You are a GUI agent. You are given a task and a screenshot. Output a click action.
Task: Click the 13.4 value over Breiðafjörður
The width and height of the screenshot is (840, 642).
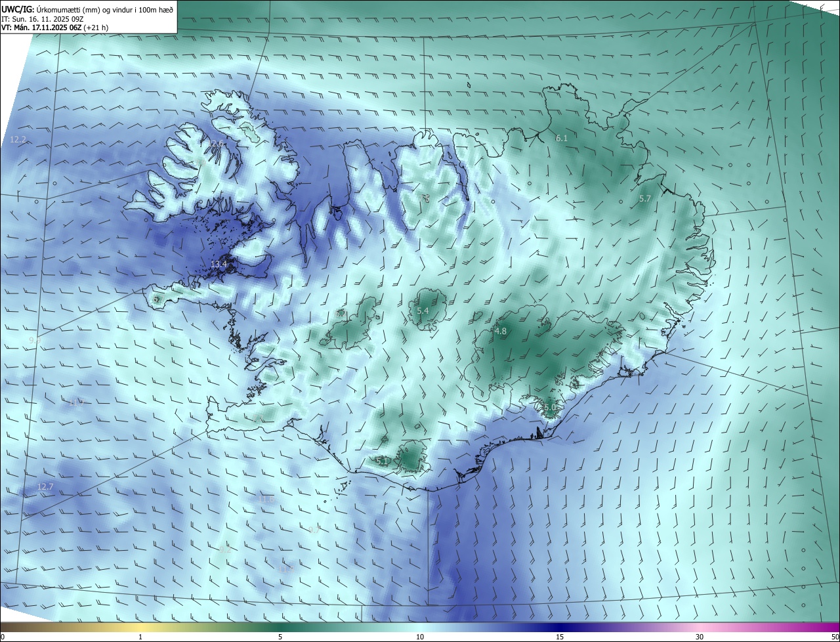pyautogui.click(x=219, y=265)
